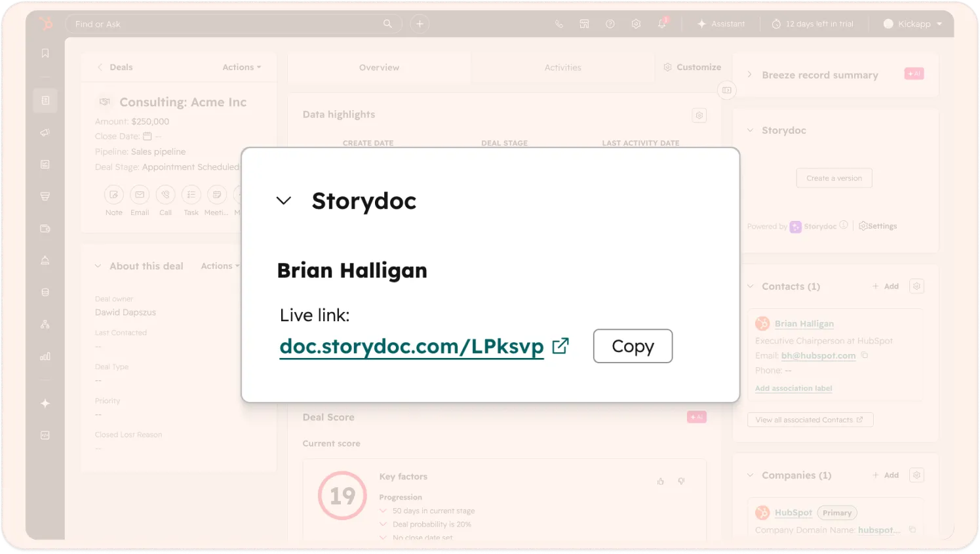Click the Call activity icon
980x554 pixels.
click(x=165, y=195)
